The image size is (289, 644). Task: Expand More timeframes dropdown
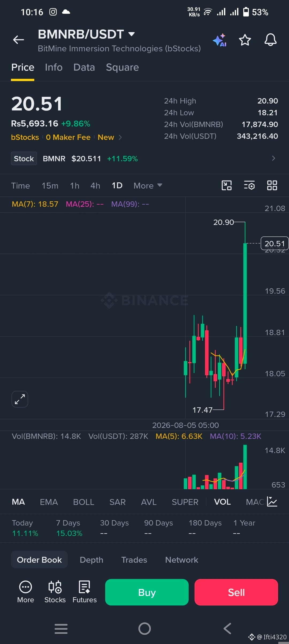pyautogui.click(x=148, y=186)
